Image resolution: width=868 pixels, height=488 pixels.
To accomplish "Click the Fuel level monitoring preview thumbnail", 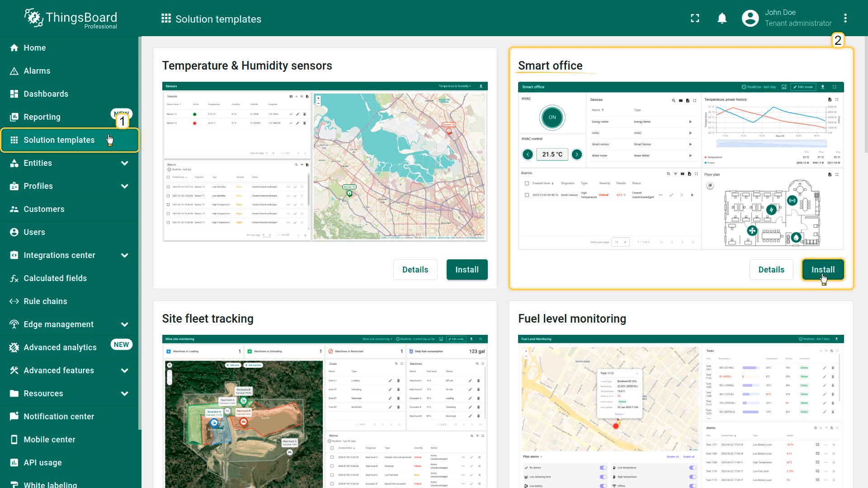I will pyautogui.click(x=680, y=411).
